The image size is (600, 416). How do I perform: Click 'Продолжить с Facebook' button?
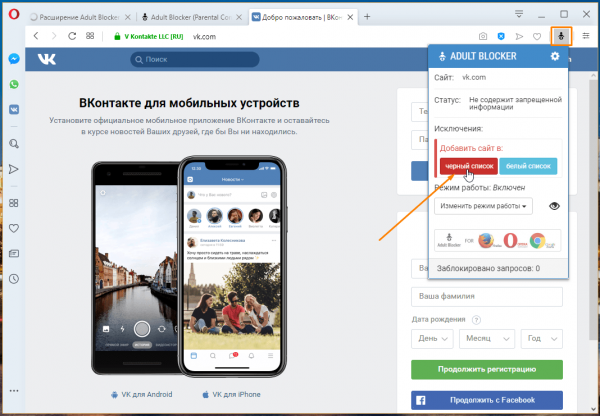pyautogui.click(x=487, y=400)
